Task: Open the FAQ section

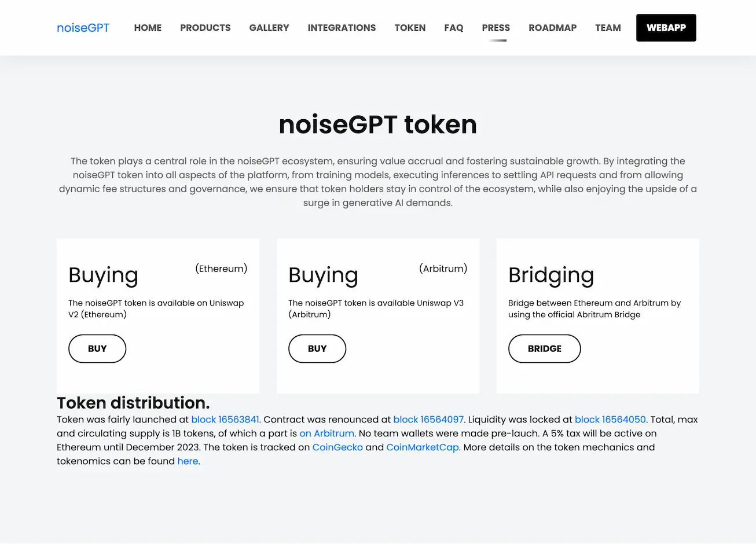Action: [454, 27]
